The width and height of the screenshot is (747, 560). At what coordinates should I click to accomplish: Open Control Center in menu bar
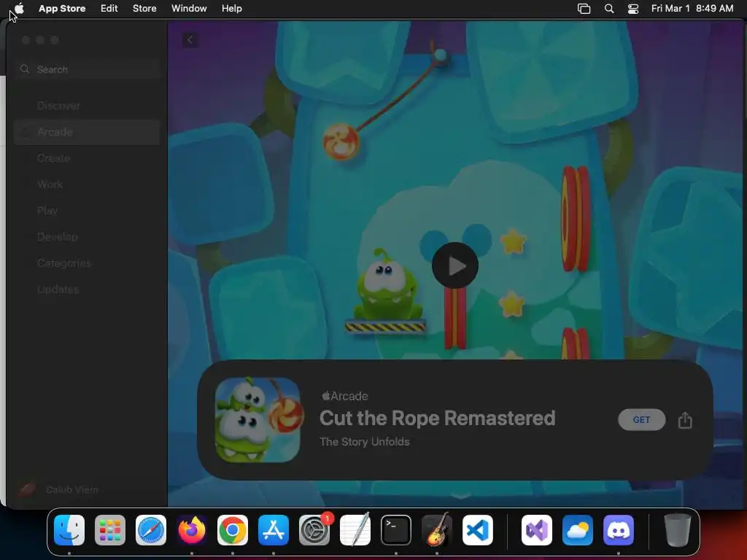pyautogui.click(x=632, y=8)
